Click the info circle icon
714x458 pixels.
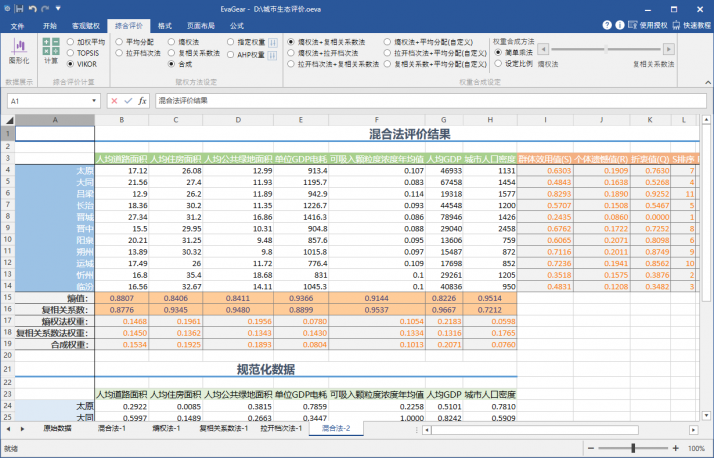pyautogui.click(x=620, y=25)
